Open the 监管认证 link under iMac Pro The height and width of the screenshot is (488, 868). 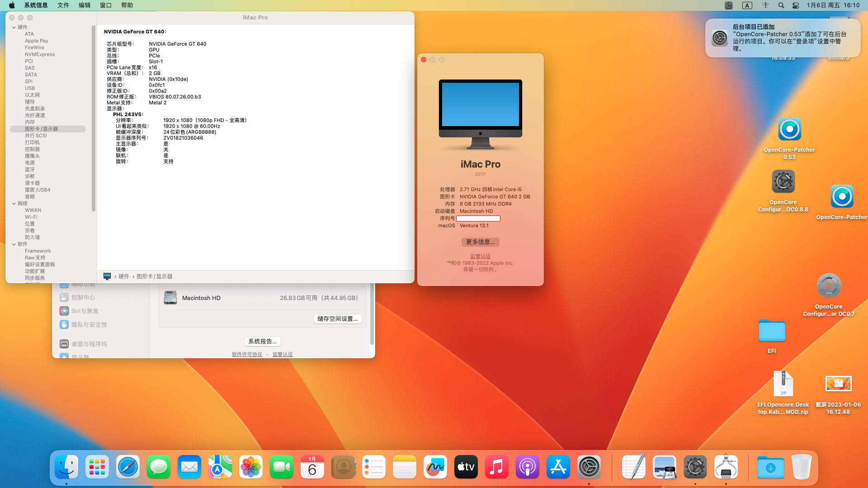coord(480,256)
